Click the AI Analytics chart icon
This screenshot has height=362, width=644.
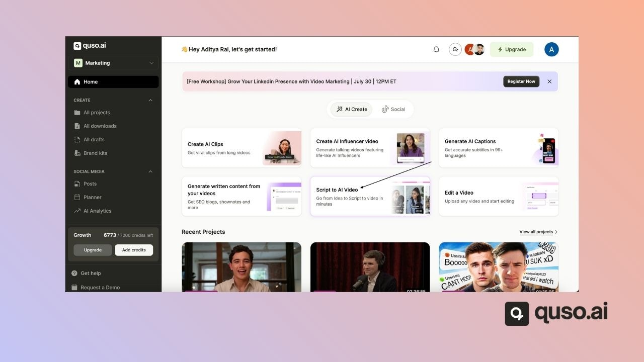point(77,211)
